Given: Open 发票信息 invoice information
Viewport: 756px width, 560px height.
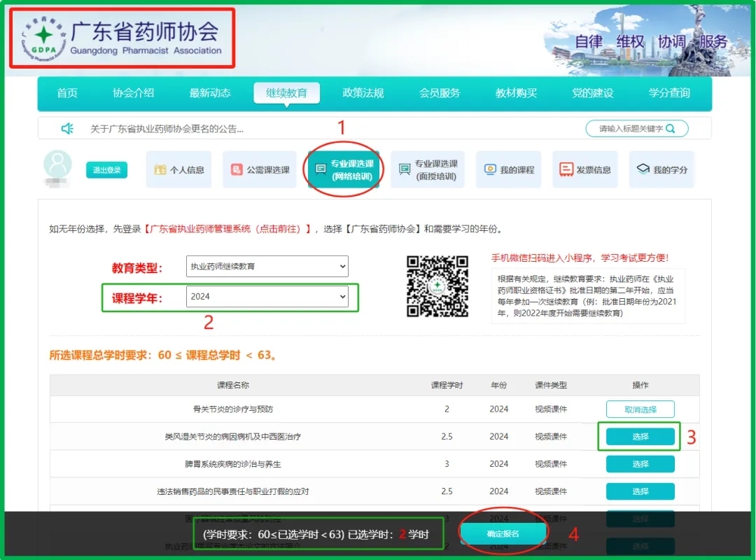Looking at the screenshot, I should 585,170.
